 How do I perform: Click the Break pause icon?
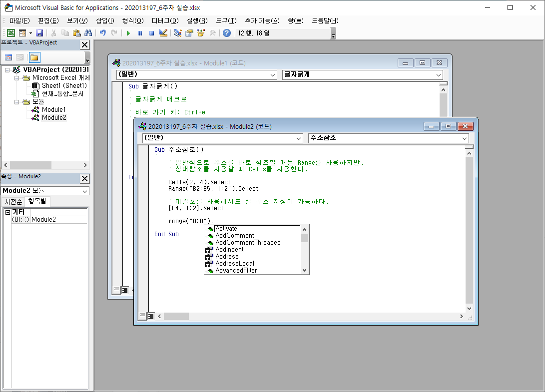(140, 33)
